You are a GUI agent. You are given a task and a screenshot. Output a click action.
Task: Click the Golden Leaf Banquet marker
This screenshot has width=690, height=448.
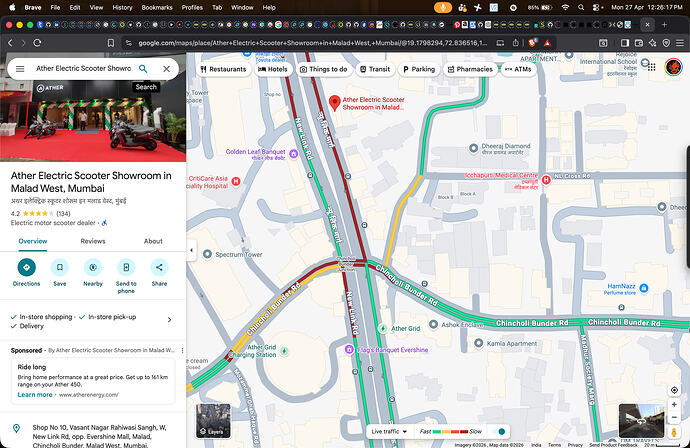tap(294, 153)
